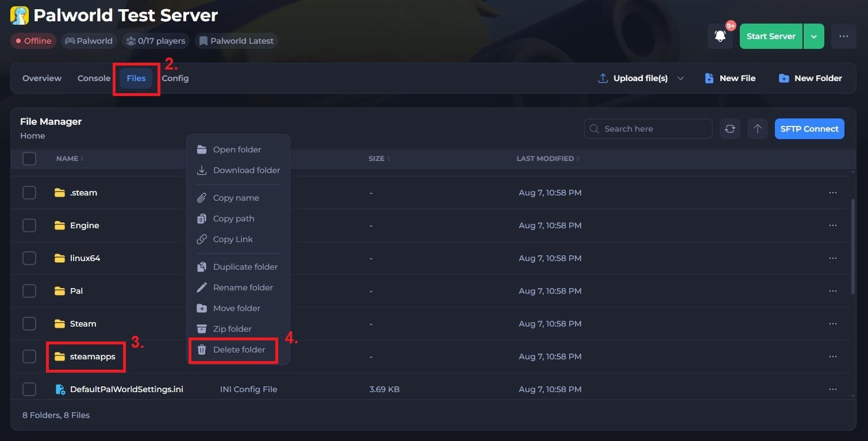Check the DefaultPalWorldSettings.ini checkbox
Viewport: 868px width, 441px height.
coord(29,389)
